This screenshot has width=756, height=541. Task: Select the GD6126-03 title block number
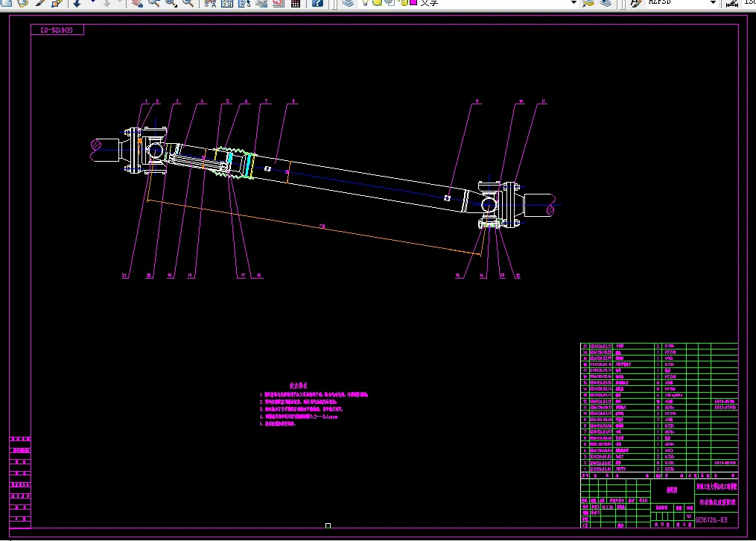point(711,520)
